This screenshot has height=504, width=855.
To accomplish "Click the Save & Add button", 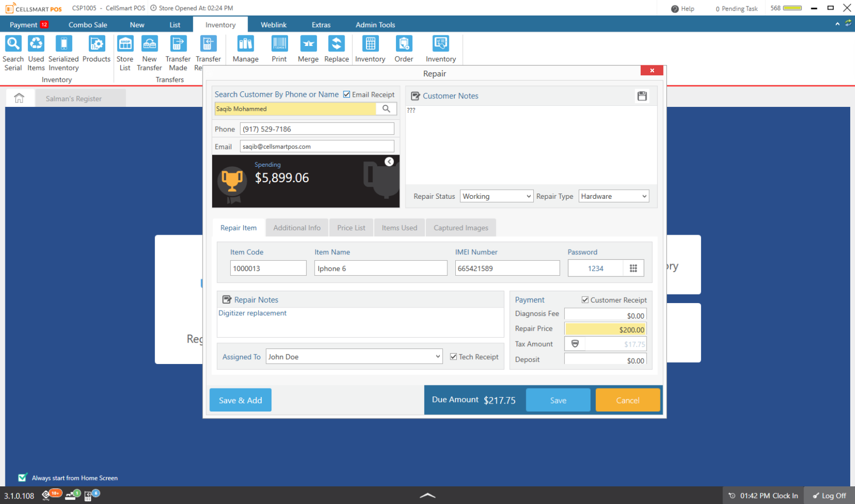I will tap(240, 400).
